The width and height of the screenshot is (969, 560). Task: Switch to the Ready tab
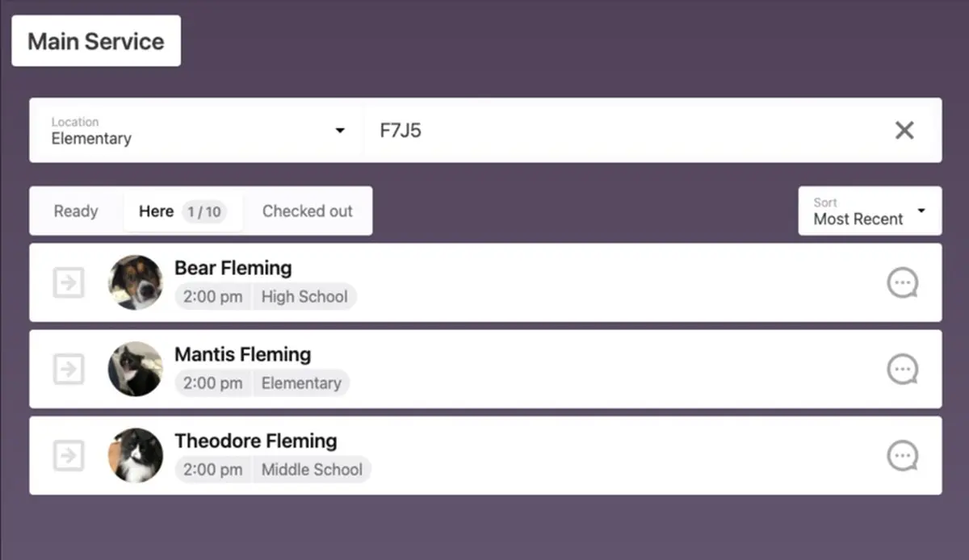click(76, 211)
